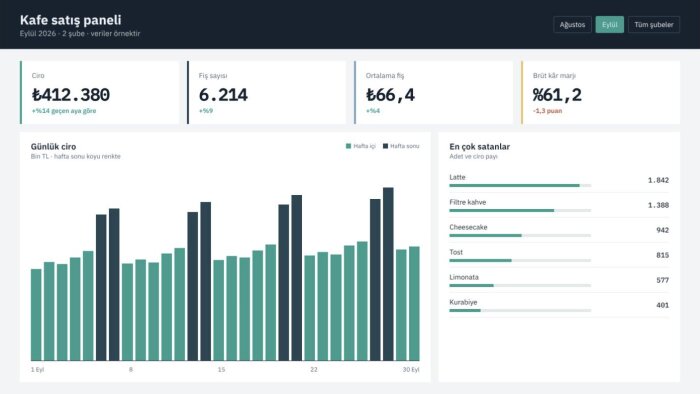Viewport: 700px width, 394px height.
Task: Click the Filtre kahve progress bar
Action: (520, 210)
